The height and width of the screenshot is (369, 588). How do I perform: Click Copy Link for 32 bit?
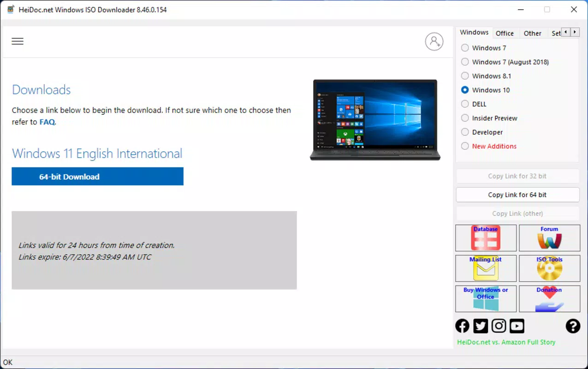(x=517, y=176)
